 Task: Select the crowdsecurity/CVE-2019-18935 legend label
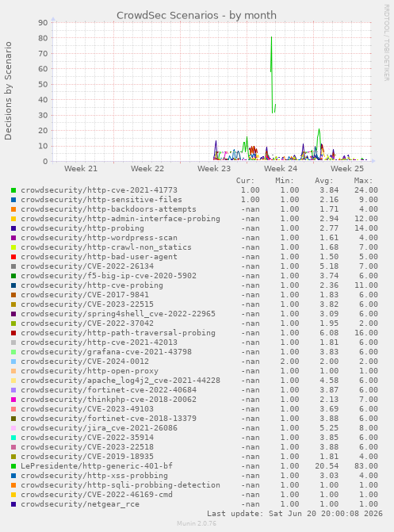coord(87,457)
